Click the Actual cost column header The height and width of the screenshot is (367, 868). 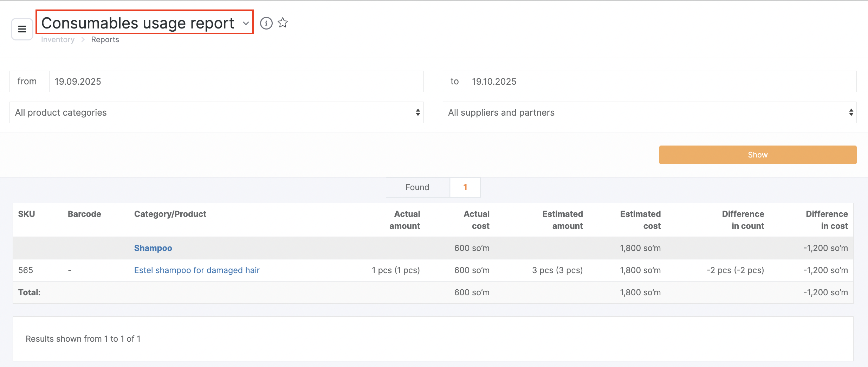click(x=476, y=220)
